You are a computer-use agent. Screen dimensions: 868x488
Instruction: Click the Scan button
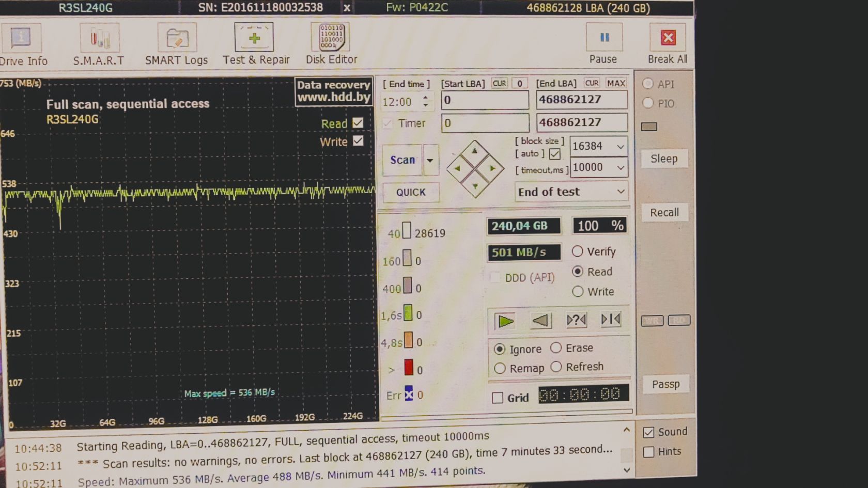tap(402, 160)
